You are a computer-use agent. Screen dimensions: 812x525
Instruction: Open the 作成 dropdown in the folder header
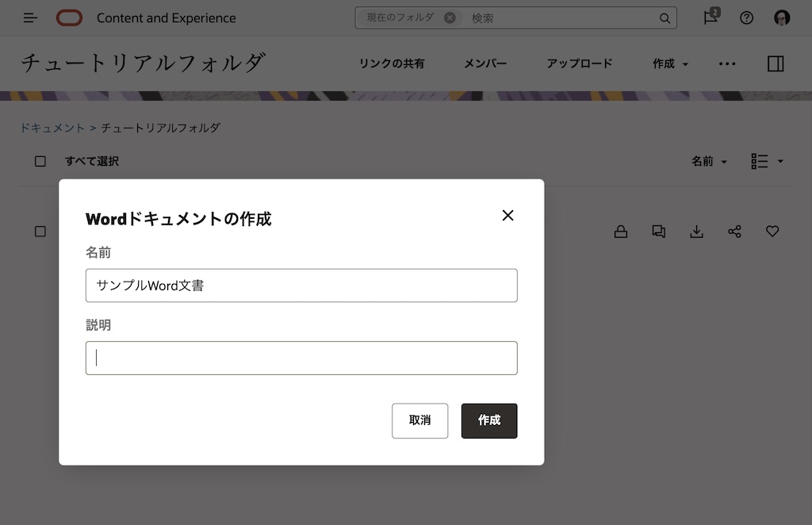[669, 63]
